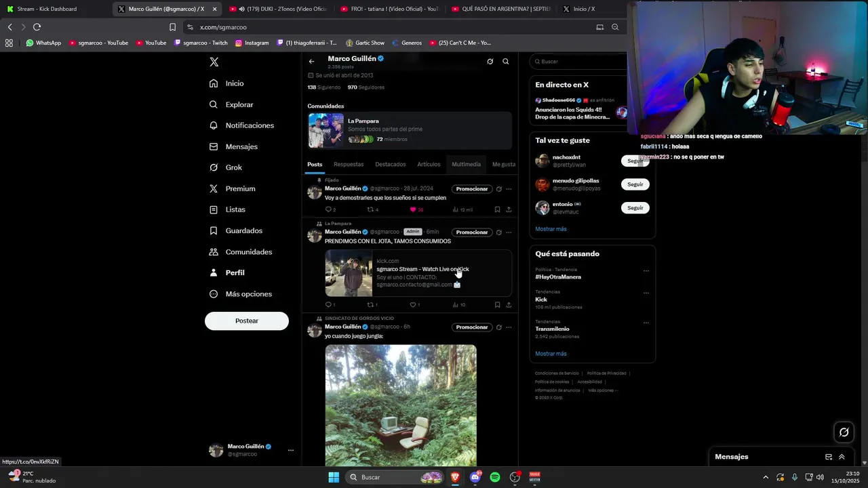The height and width of the screenshot is (488, 868).
Task: Open #HayOtraManera trend
Action: 558,277
